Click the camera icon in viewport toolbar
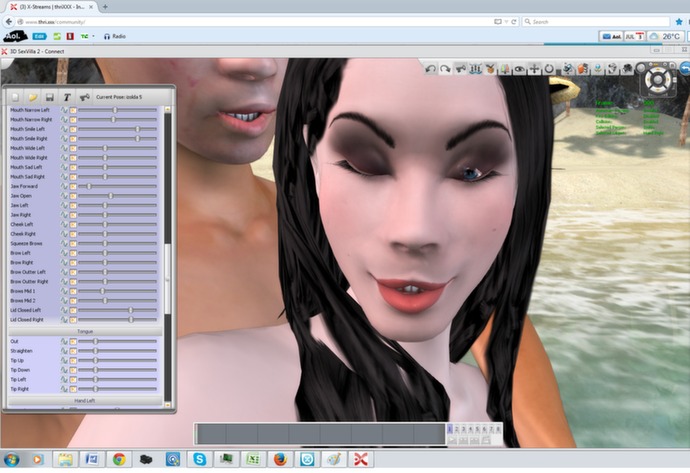 coord(628,69)
